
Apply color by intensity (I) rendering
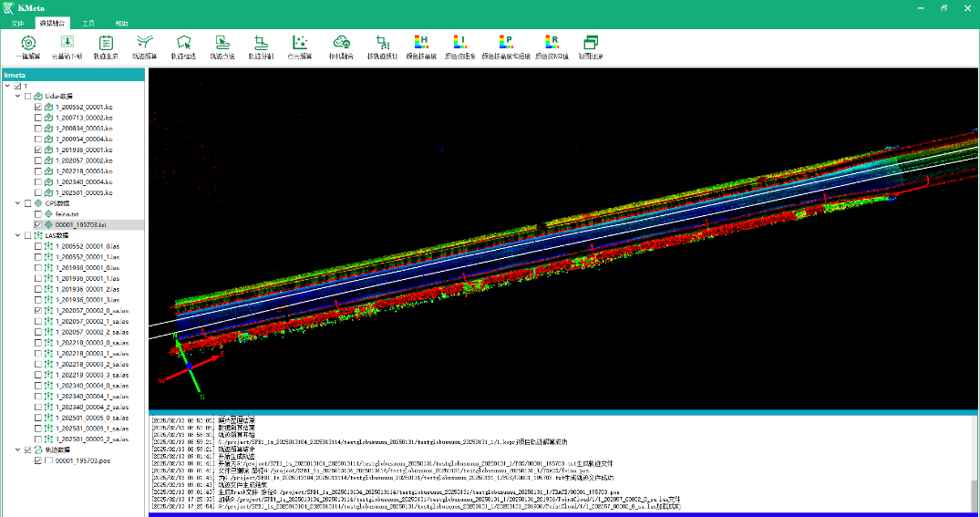coord(459,44)
